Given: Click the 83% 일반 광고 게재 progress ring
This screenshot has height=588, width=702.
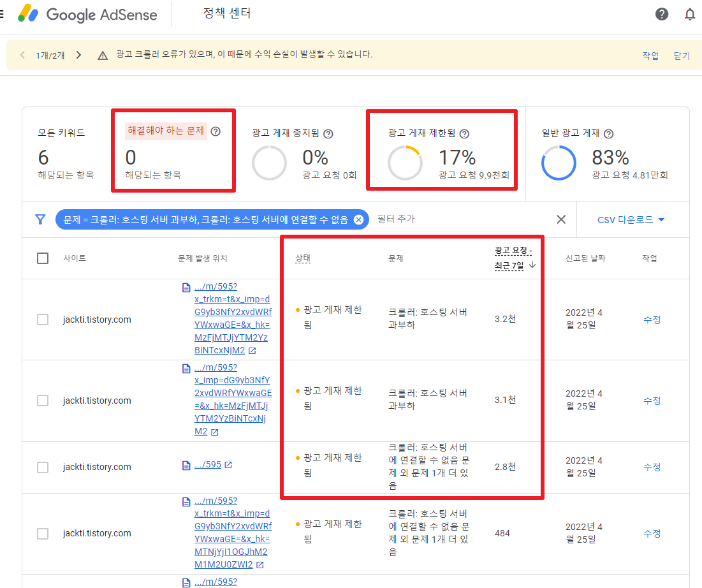Looking at the screenshot, I should click(559, 163).
